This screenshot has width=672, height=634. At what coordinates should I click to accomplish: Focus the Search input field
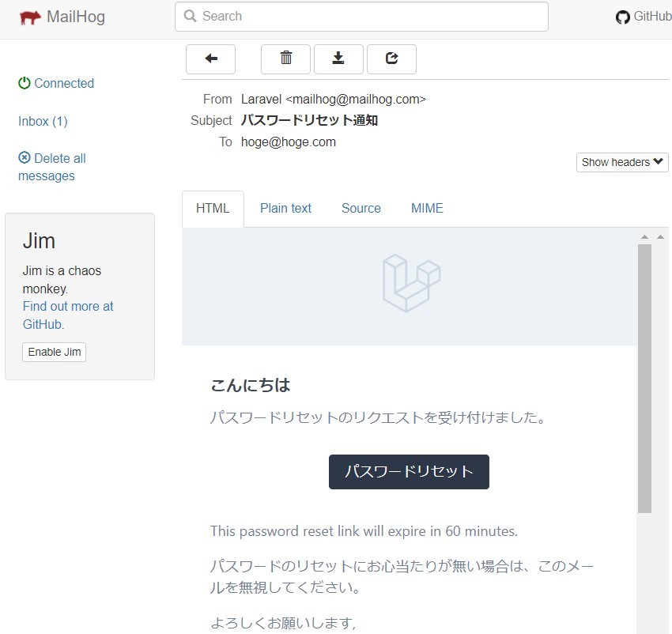(361, 17)
